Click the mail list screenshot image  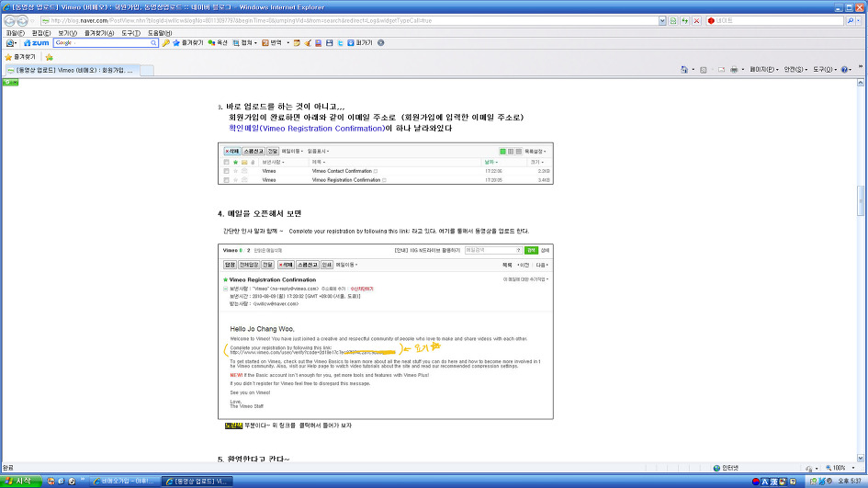[385, 164]
